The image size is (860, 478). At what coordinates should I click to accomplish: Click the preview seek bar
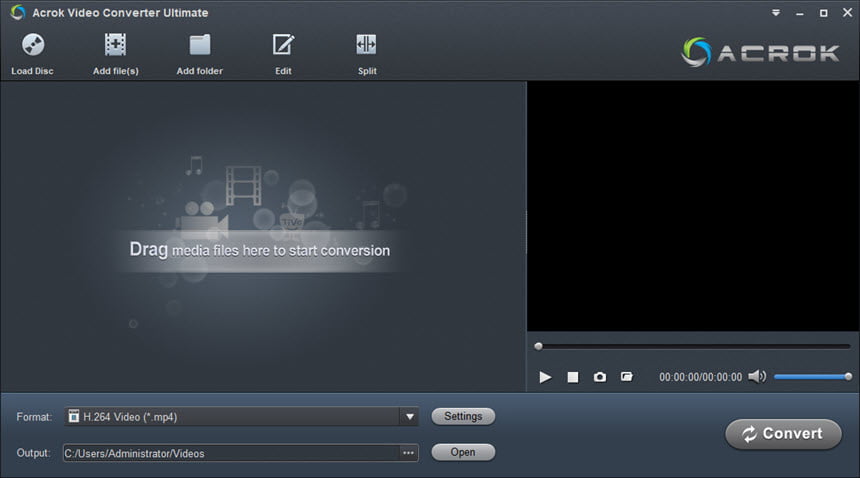pyautogui.click(x=693, y=346)
